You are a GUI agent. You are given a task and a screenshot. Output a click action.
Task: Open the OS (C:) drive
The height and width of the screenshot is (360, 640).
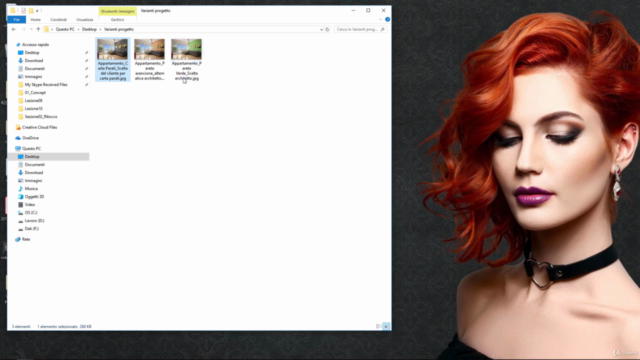click(x=31, y=213)
